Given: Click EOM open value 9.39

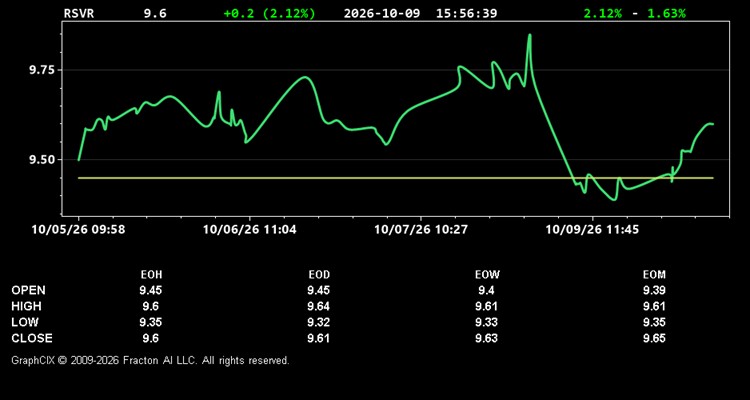Looking at the screenshot, I should click(x=654, y=290).
